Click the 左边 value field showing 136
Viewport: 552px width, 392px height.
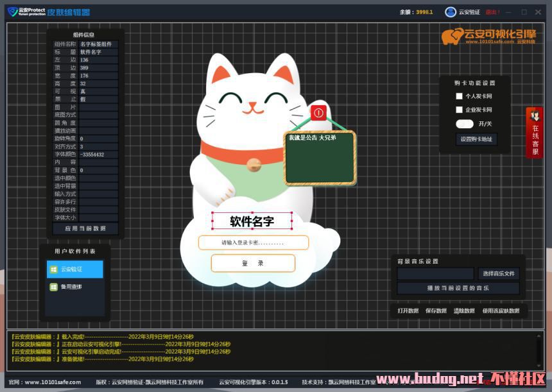99,60
